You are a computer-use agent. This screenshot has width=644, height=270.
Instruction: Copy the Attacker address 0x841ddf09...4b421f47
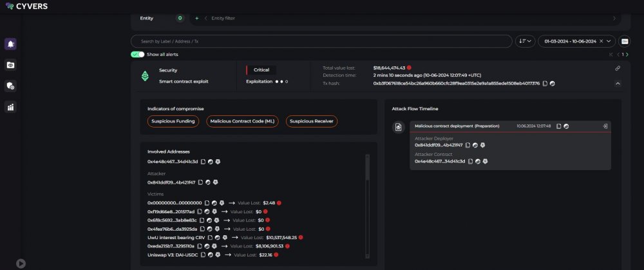(x=200, y=182)
